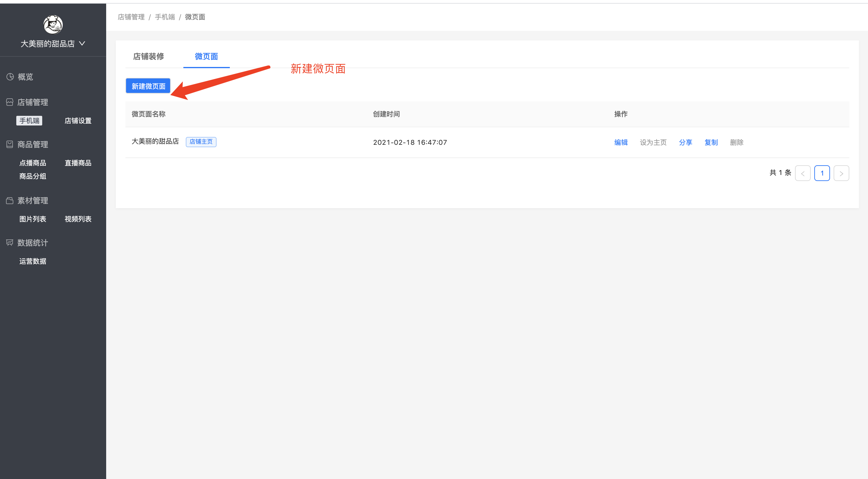Go to 直播商品 page
The width and height of the screenshot is (868, 479).
coord(78,163)
